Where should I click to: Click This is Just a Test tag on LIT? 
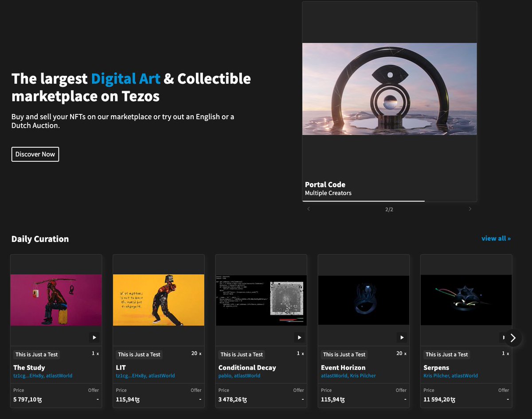[x=139, y=355]
